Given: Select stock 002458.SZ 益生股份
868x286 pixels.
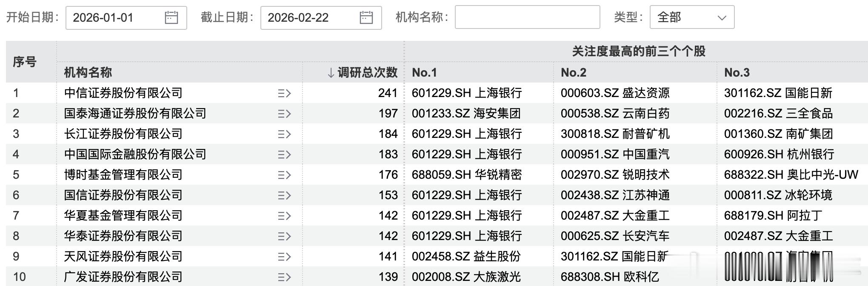Looking at the screenshot, I should click(466, 257).
